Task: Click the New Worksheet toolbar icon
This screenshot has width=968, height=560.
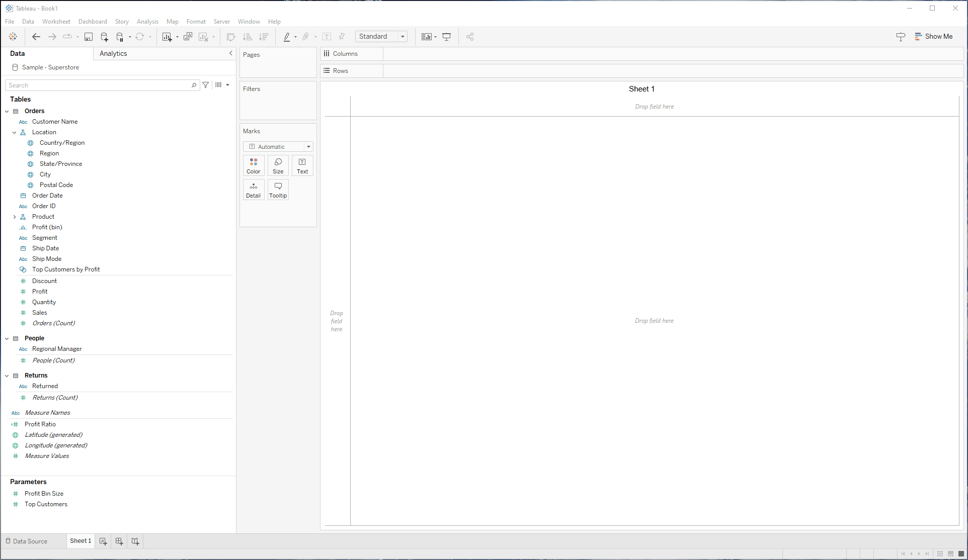Action: (x=167, y=37)
